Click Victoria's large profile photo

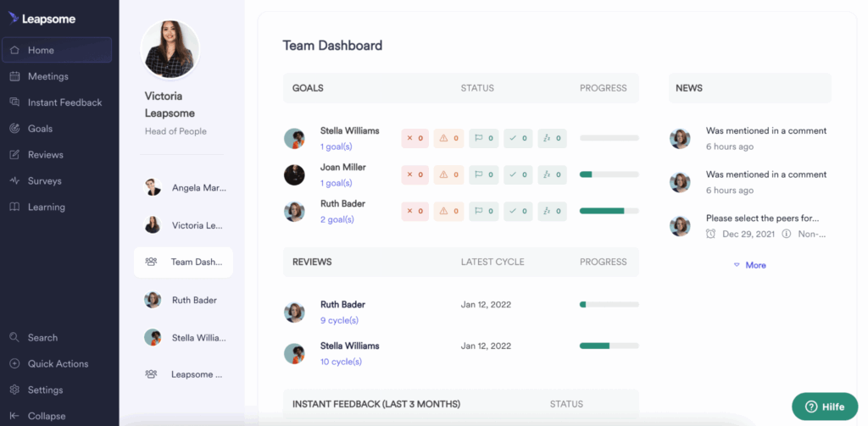click(170, 49)
